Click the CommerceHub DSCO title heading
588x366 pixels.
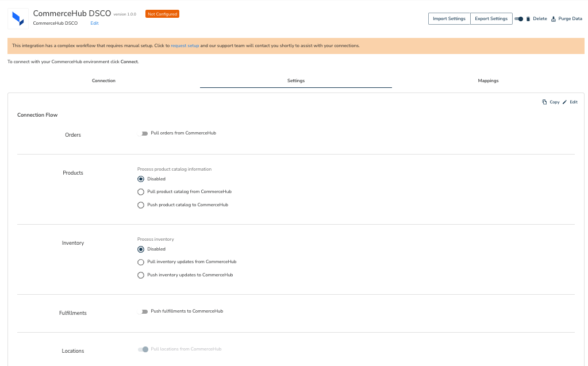coord(72,13)
